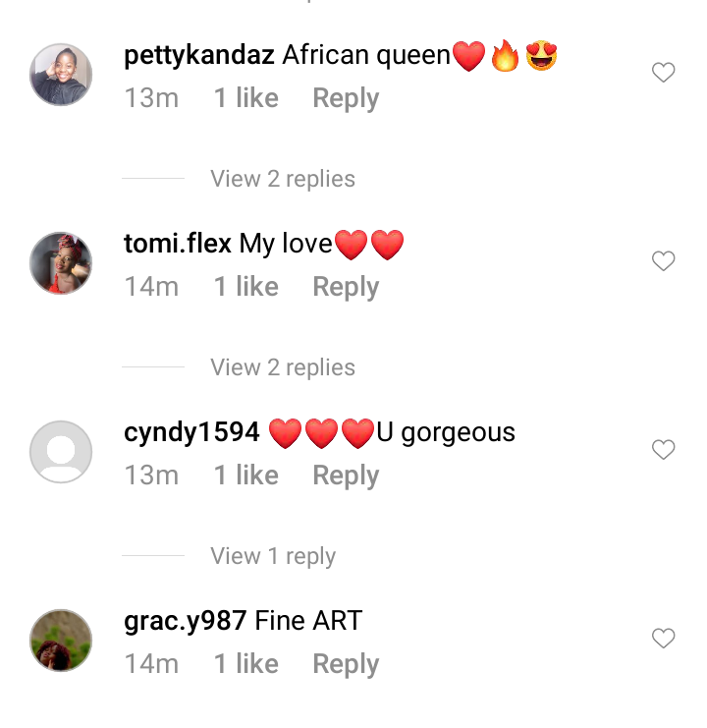Open pettykandaz's profile picture
This screenshot has width=707, height=728.
tap(61, 75)
